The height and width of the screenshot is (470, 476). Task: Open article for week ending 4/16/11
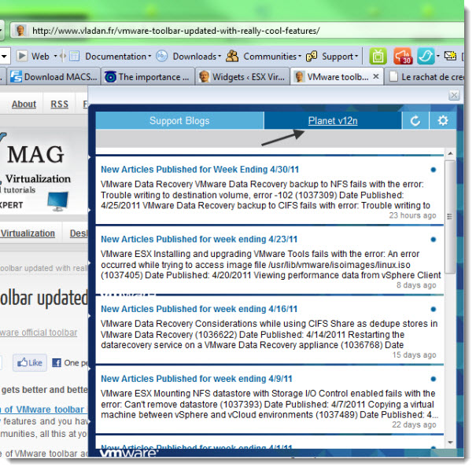(x=199, y=309)
